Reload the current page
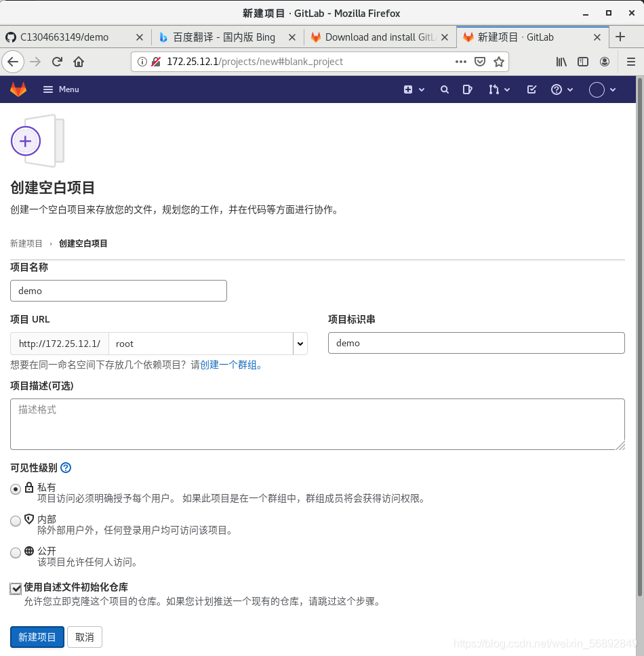The height and width of the screenshot is (656, 644). tap(58, 62)
